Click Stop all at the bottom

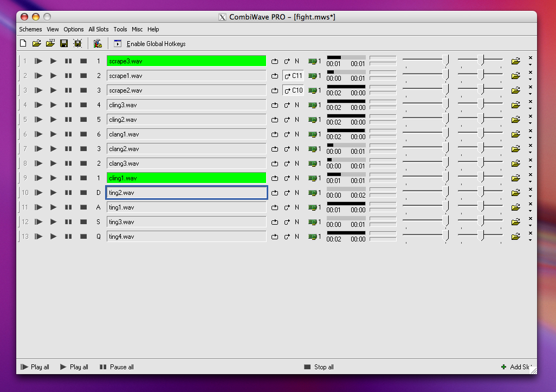(319, 367)
